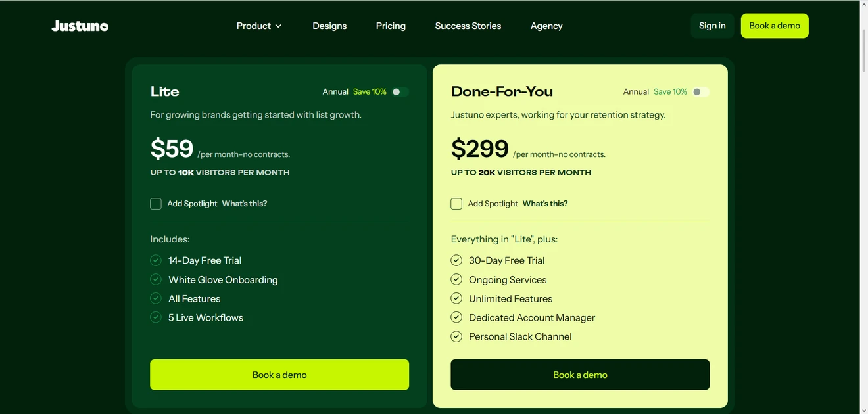Viewport: 868px width, 414px height.
Task: Click the 5 Live Workflows text
Action: click(206, 317)
